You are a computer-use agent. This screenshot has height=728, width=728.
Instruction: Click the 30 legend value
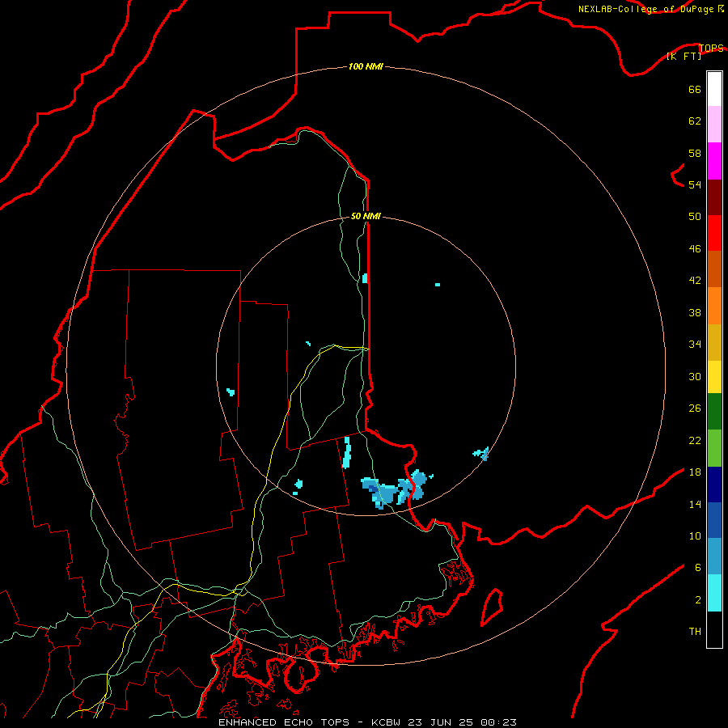click(x=695, y=376)
